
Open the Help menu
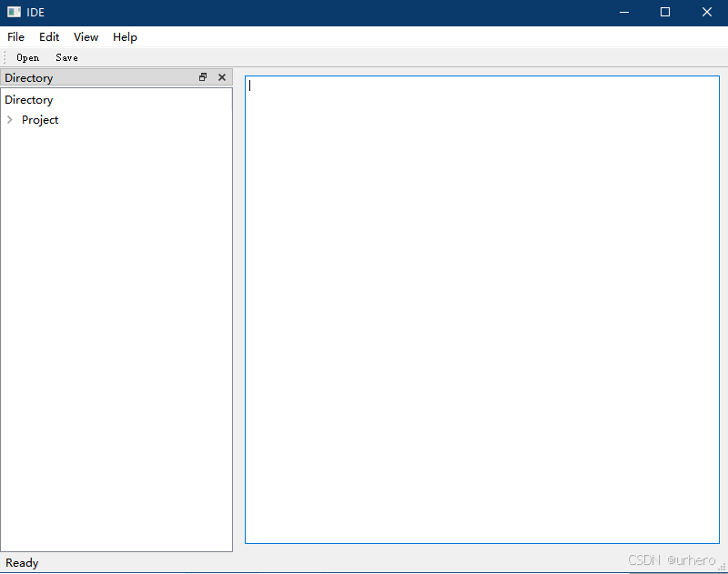coord(125,37)
